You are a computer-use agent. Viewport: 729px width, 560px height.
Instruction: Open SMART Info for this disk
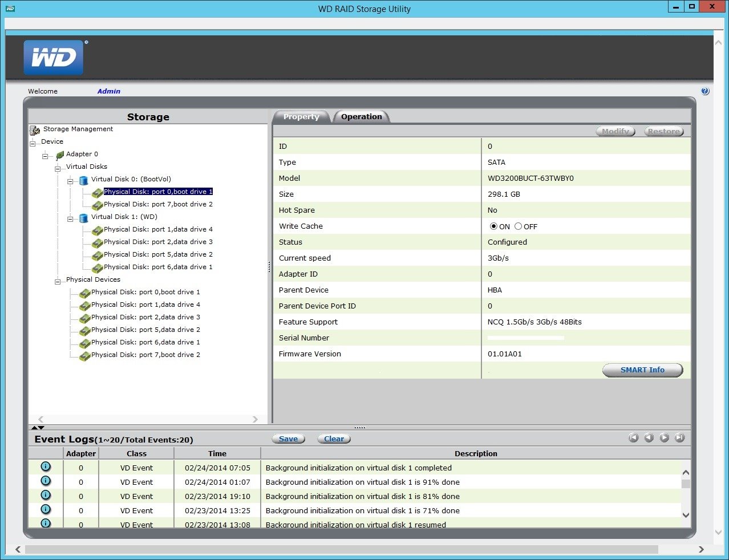tap(642, 370)
